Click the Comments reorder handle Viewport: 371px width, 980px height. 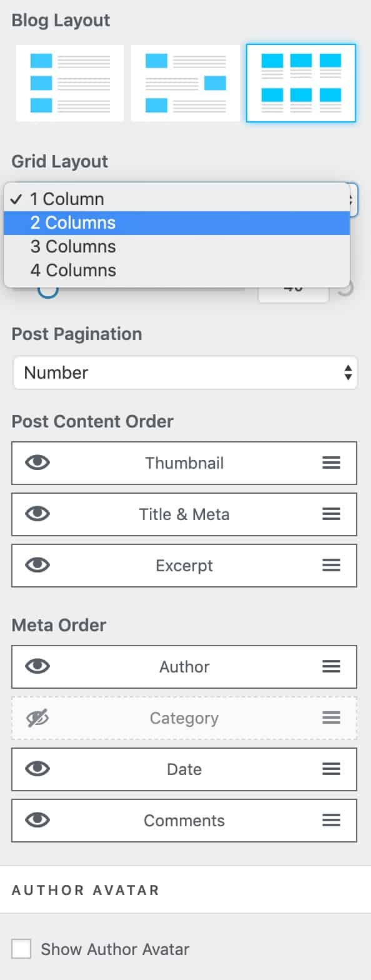point(331,821)
